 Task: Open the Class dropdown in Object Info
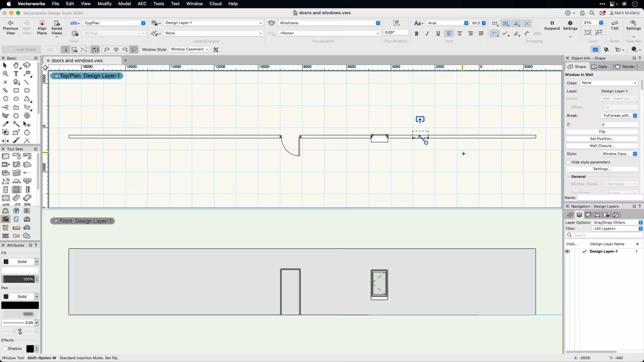click(609, 83)
